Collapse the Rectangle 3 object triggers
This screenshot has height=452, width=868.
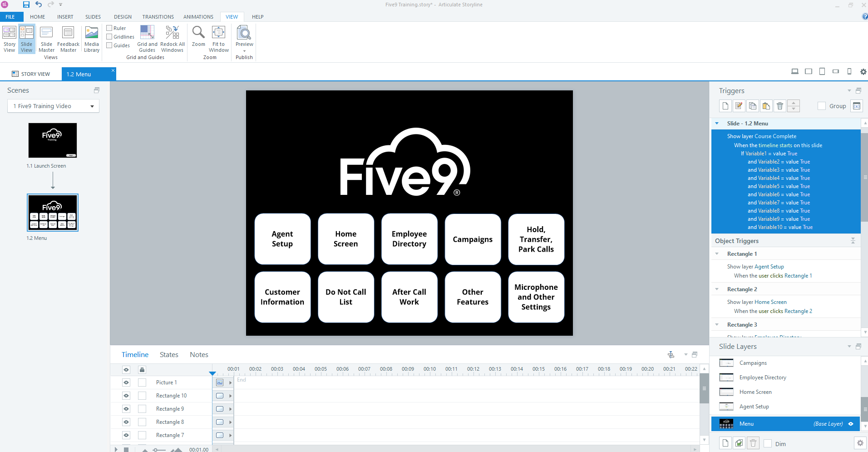pos(717,325)
